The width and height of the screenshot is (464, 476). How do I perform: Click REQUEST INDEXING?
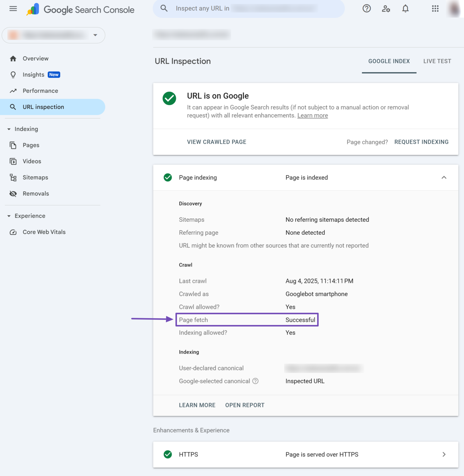click(x=421, y=142)
